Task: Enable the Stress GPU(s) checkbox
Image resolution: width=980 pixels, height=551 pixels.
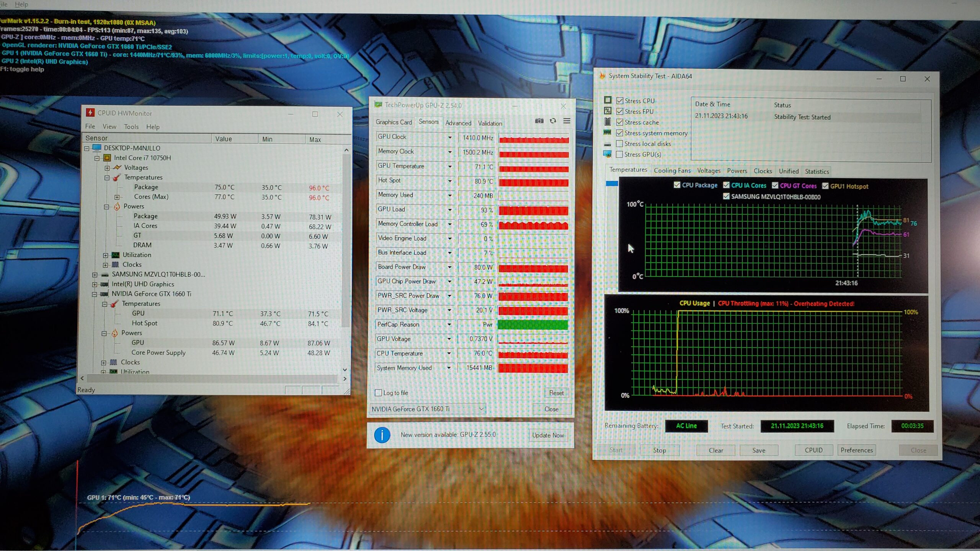Action: pyautogui.click(x=619, y=154)
